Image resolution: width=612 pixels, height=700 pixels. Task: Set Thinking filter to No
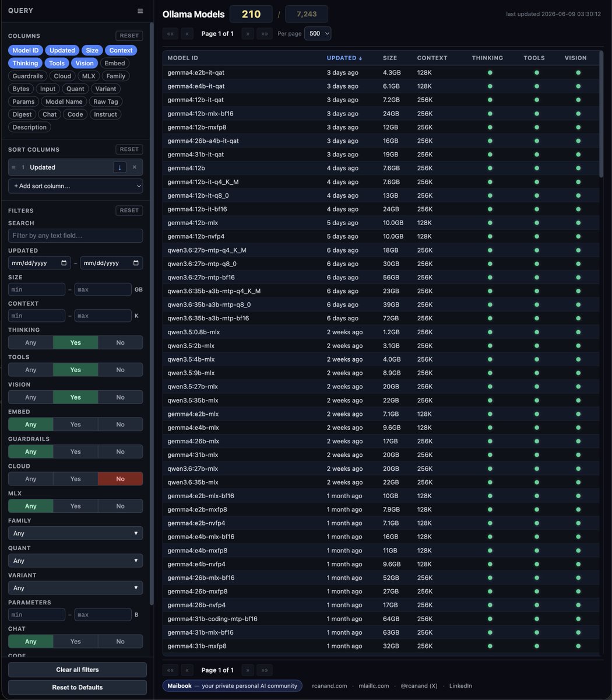tap(120, 342)
